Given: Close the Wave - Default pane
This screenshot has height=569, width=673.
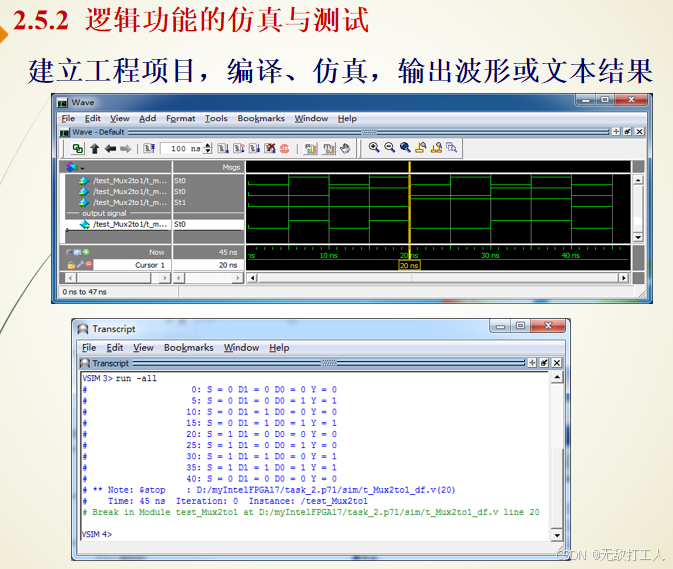Looking at the screenshot, I should (639, 131).
